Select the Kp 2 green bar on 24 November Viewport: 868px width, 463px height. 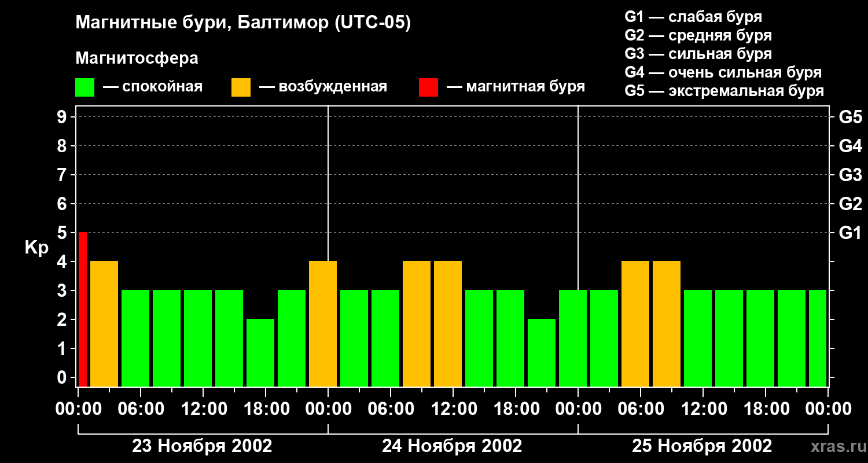point(542,352)
